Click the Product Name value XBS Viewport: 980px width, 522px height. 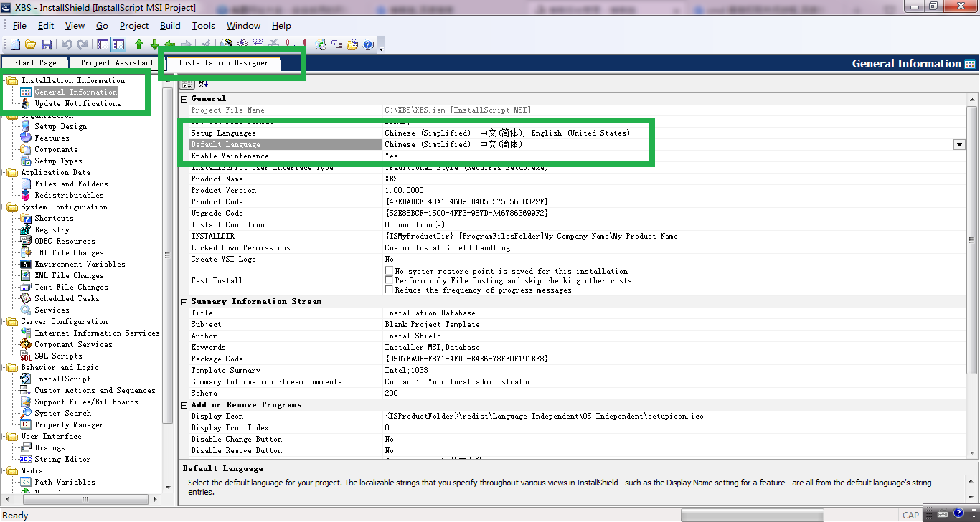click(x=392, y=179)
